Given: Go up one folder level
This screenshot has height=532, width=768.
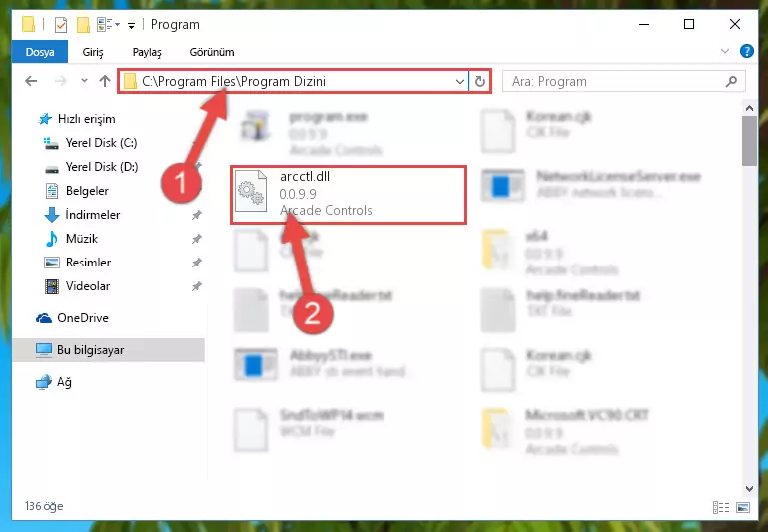Looking at the screenshot, I should (x=104, y=81).
